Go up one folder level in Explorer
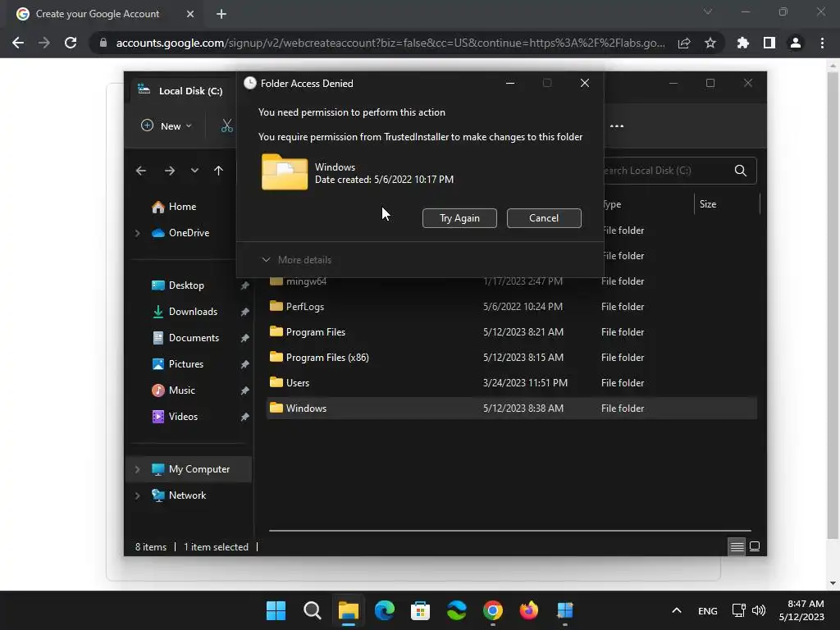This screenshot has height=630, width=840. coord(218,171)
